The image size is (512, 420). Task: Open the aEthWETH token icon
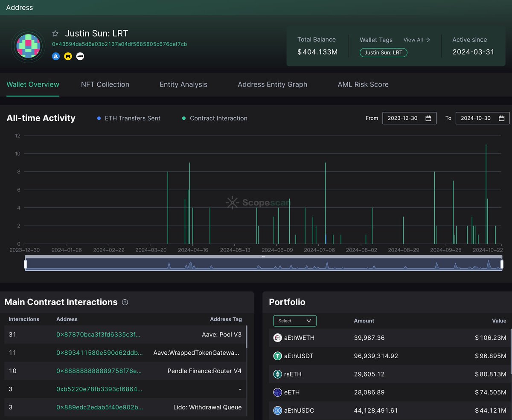click(x=278, y=338)
